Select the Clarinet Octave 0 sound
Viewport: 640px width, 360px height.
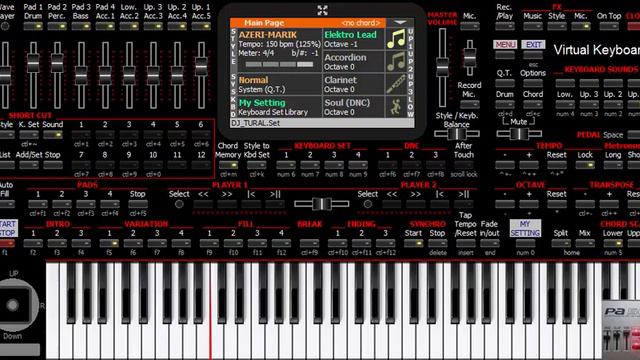click(354, 84)
